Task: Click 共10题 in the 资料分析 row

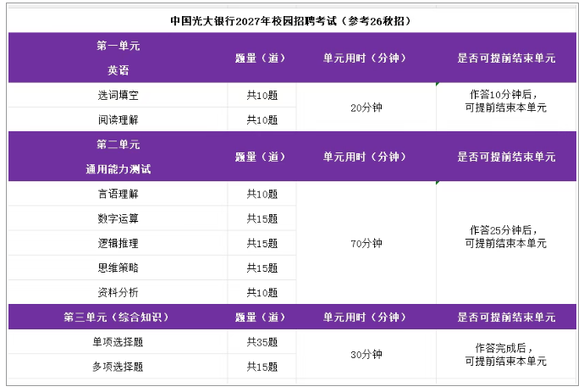Action: coord(262,292)
